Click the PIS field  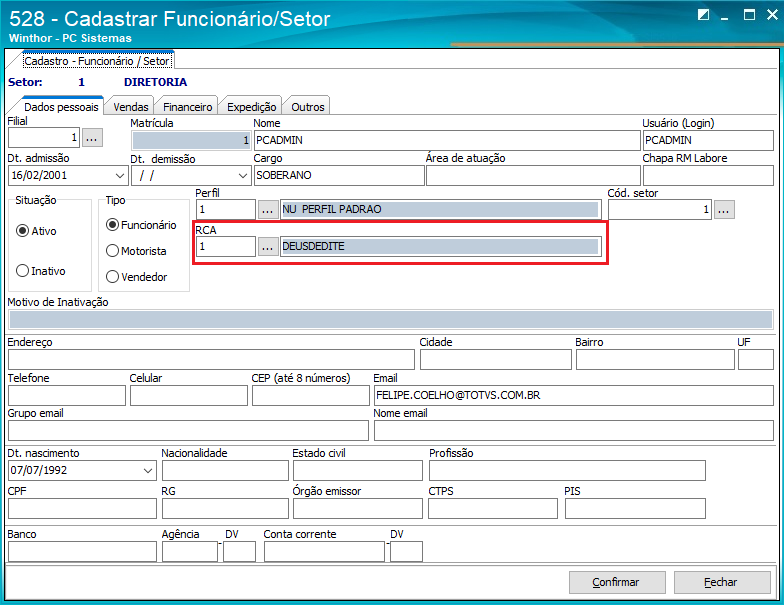(636, 508)
